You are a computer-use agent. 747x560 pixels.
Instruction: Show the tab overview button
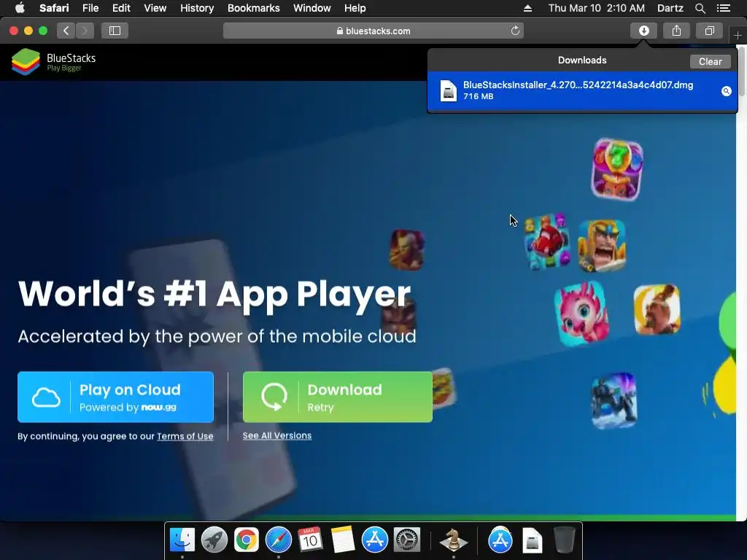point(709,31)
